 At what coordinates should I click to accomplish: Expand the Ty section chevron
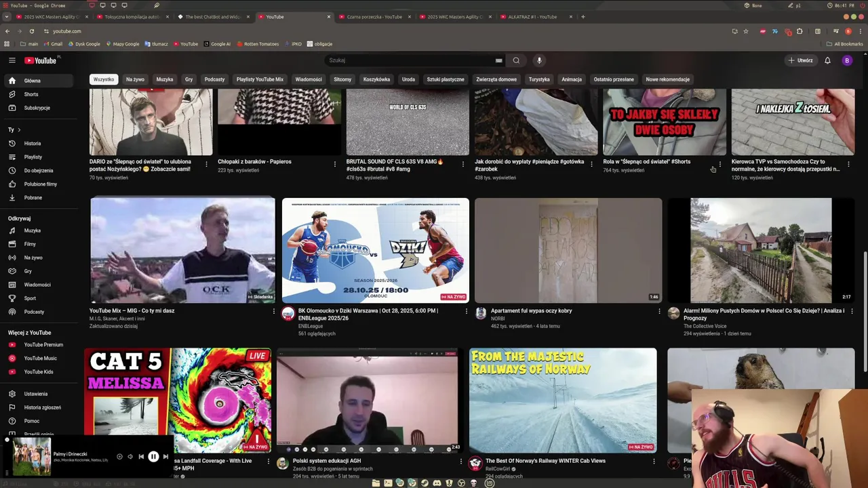(19, 129)
